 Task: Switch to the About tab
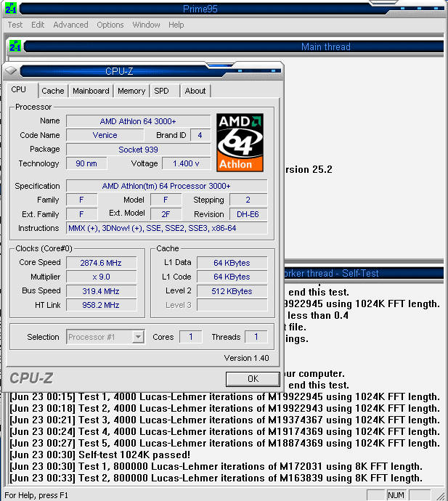pos(195,91)
